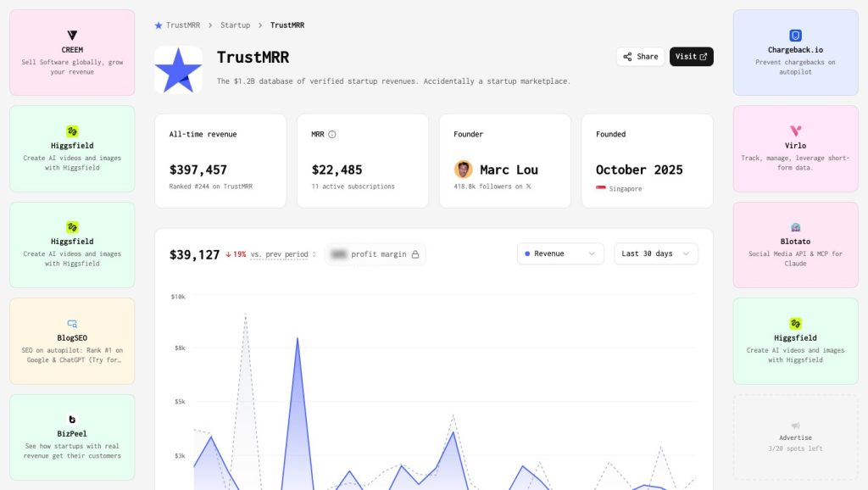This screenshot has height=490, width=868.
Task: Click the external link icon in Visit
Action: pos(703,57)
